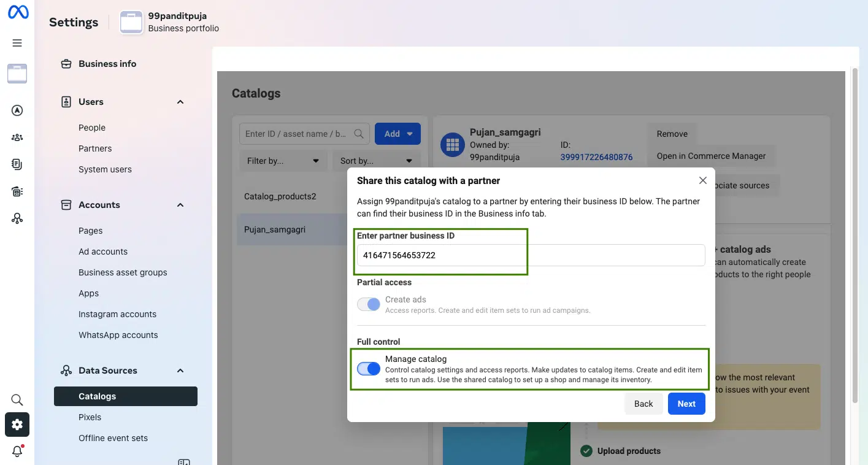The image size is (868, 465).
Task: Click the Remove catalog button
Action: (x=672, y=134)
